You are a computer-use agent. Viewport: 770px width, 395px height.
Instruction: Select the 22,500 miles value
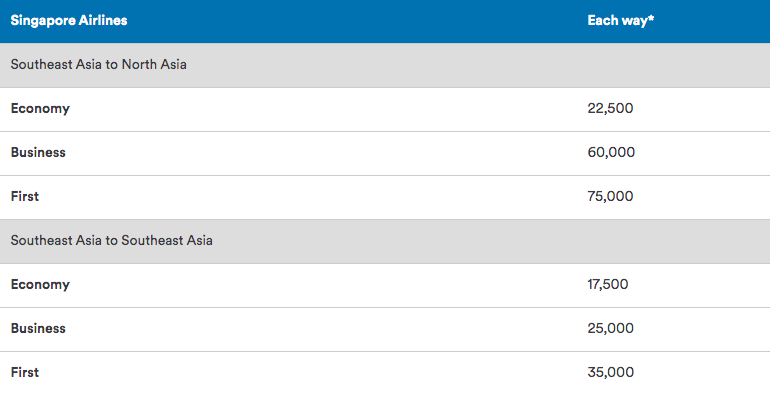610,109
